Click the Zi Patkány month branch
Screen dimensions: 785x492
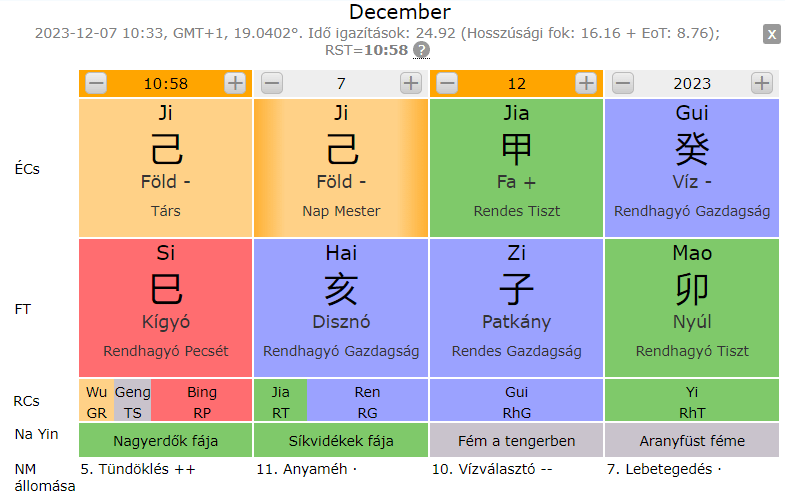pyautogui.click(x=516, y=307)
